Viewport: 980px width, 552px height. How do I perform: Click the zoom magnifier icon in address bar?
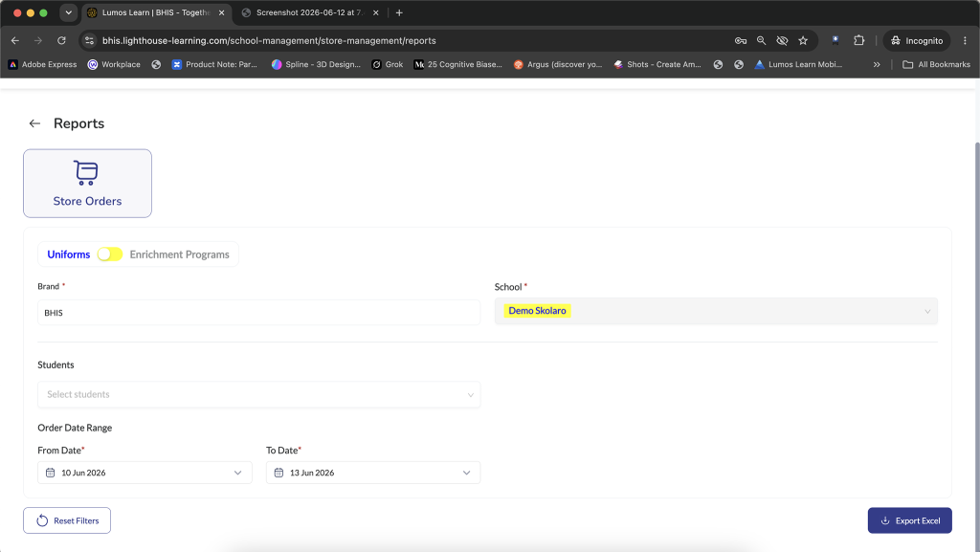click(761, 40)
